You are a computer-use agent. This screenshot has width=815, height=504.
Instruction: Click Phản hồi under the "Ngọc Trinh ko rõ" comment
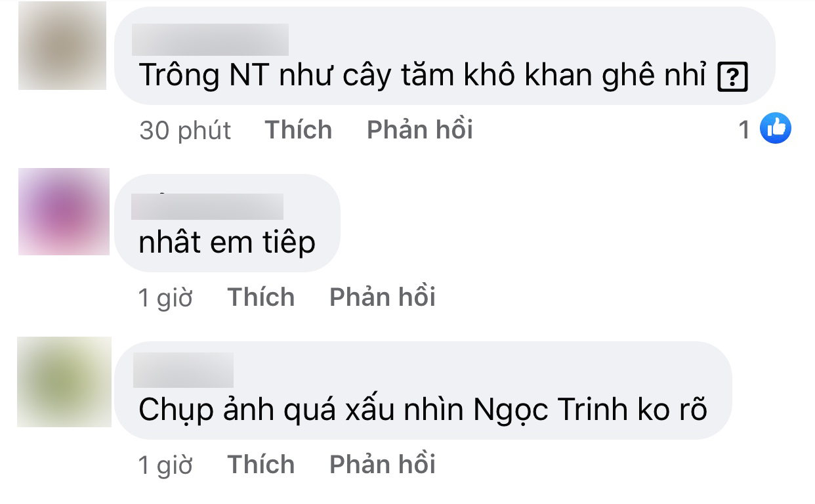(383, 465)
